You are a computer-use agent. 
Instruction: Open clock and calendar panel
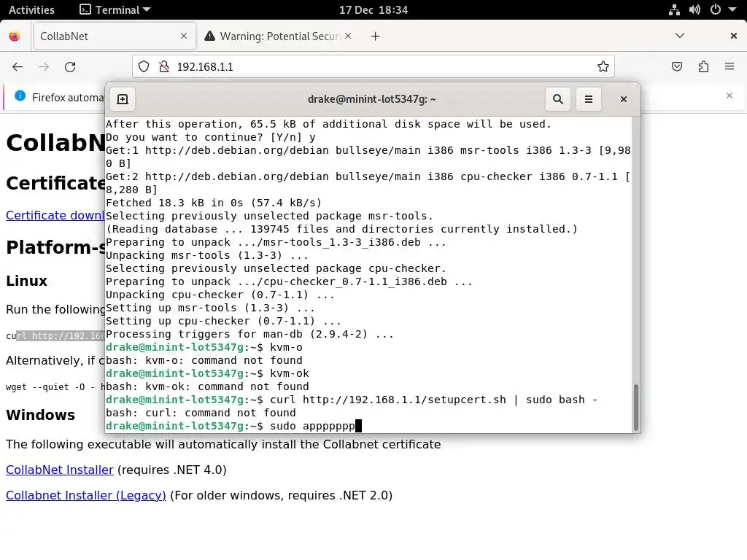(373, 9)
